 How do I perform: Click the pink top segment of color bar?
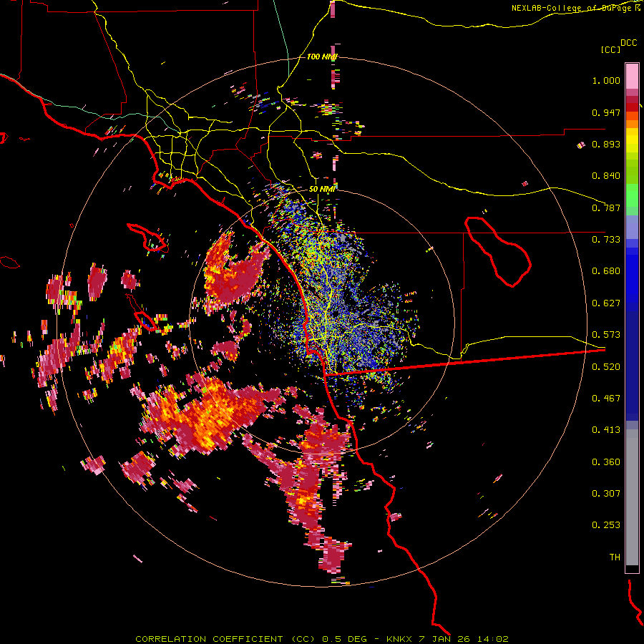632,76
